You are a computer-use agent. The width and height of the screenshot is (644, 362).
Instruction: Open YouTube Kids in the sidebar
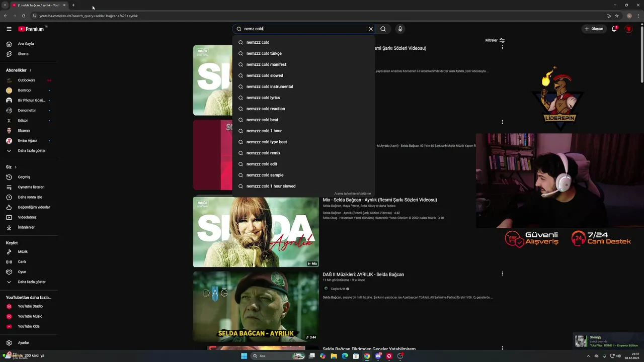point(29,326)
